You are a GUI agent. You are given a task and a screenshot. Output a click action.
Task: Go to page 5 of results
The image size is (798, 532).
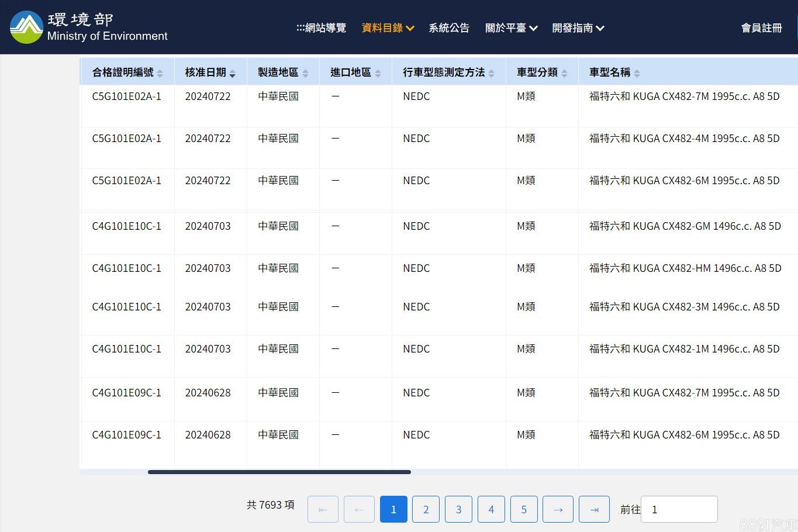pyautogui.click(x=524, y=509)
